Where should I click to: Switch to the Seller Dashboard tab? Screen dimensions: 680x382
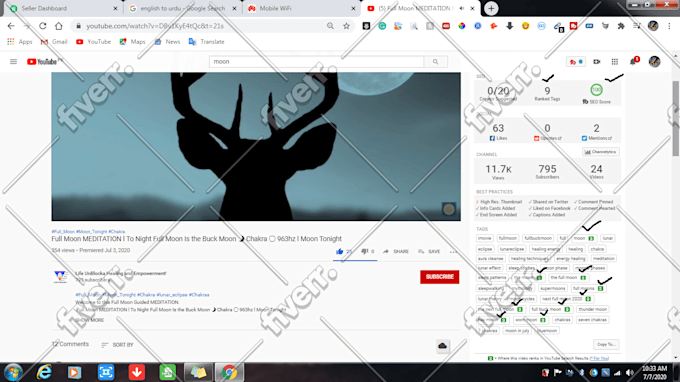click(63, 8)
